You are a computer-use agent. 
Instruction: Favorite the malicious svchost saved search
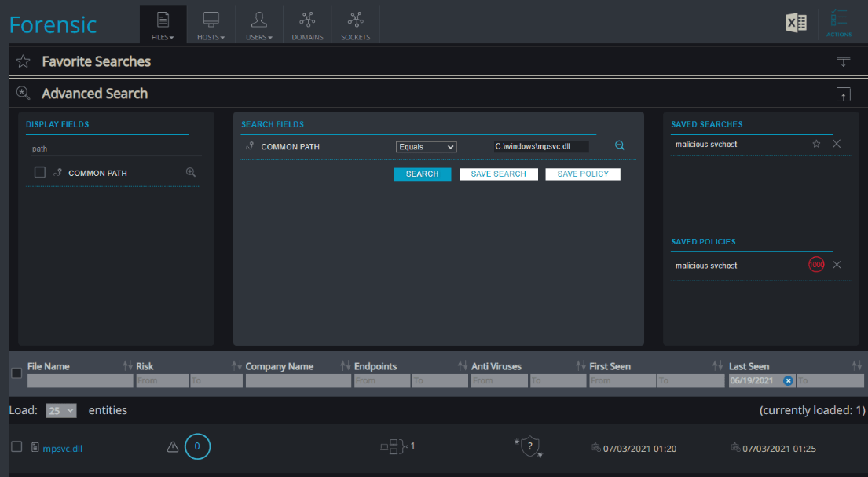(x=816, y=144)
